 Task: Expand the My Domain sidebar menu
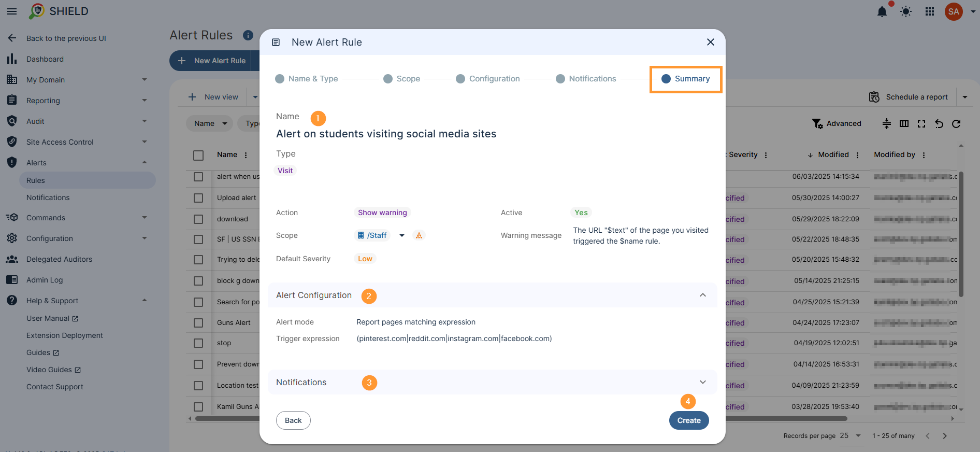click(145, 80)
